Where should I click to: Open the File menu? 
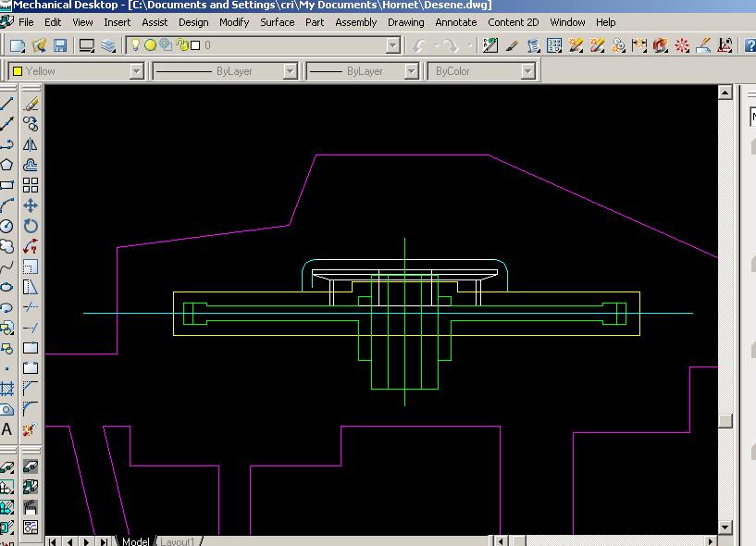click(x=26, y=22)
